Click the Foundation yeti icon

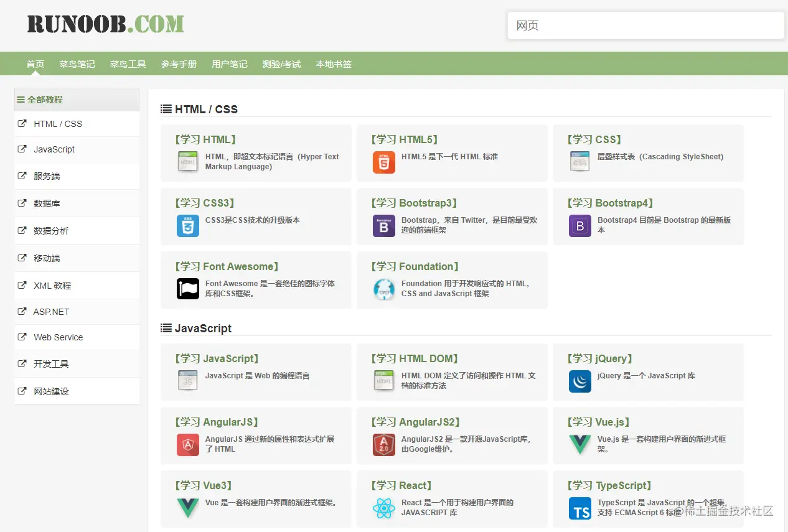(x=384, y=289)
